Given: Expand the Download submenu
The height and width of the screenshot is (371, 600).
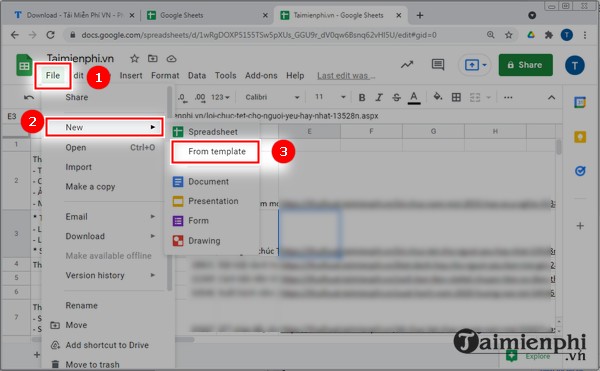Looking at the screenshot, I should coord(110,236).
